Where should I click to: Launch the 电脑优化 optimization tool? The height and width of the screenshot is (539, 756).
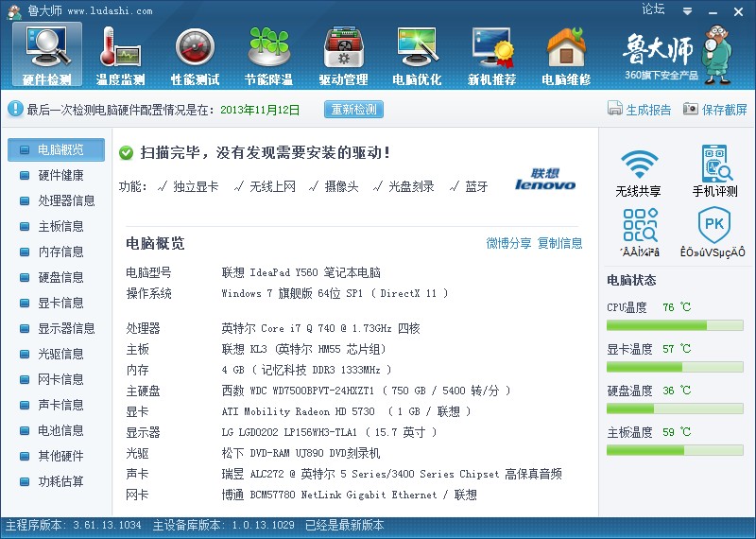(x=417, y=55)
